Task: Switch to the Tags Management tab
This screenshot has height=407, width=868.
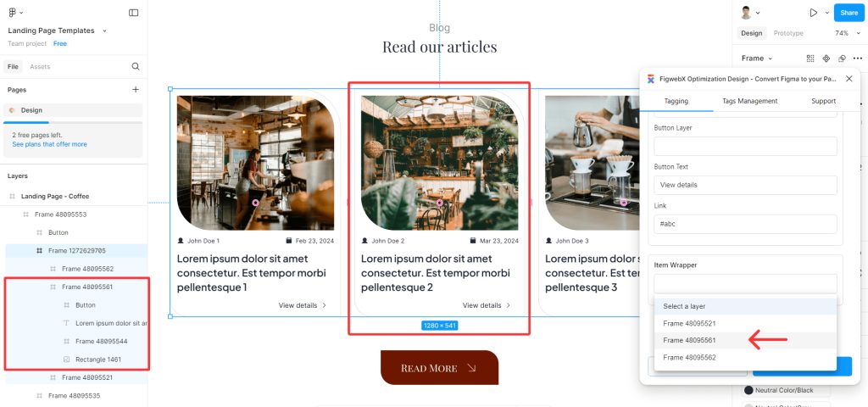Action: (x=749, y=101)
